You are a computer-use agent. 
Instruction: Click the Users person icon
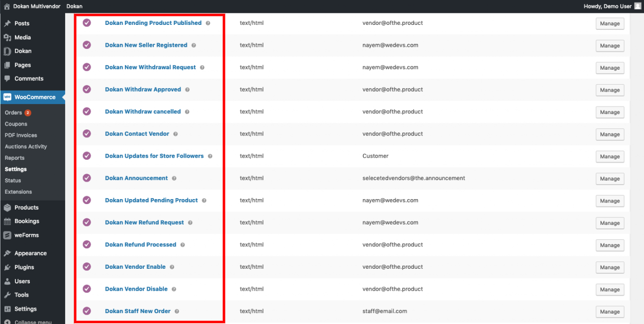pos(7,281)
